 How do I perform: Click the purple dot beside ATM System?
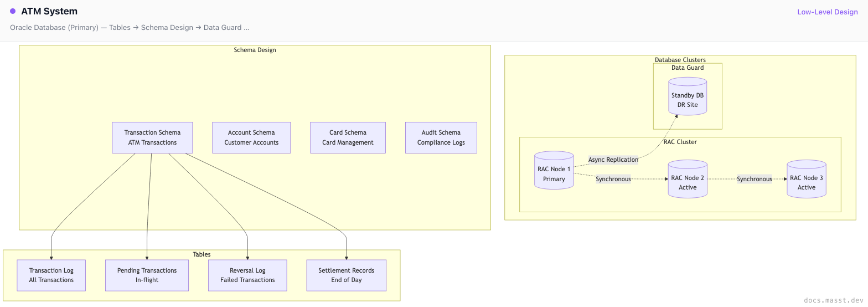(x=13, y=11)
